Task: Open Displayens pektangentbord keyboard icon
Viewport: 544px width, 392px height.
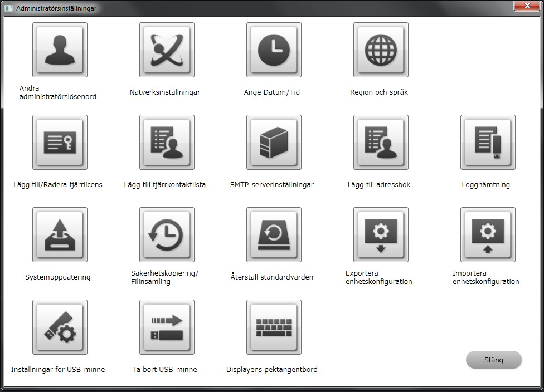Action: 274,327
